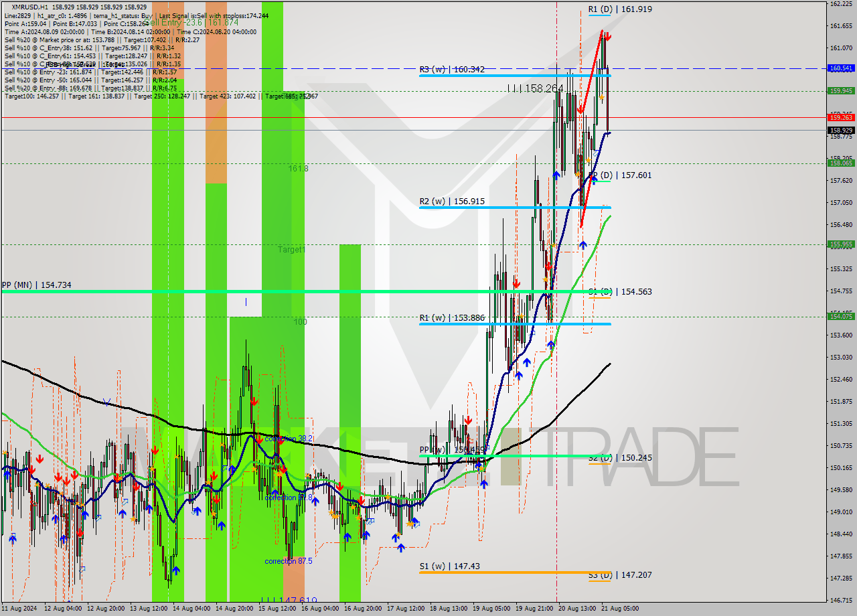Click the 21 Aug 05:00 time label
This screenshot has height=616, width=857.
[x=620, y=609]
